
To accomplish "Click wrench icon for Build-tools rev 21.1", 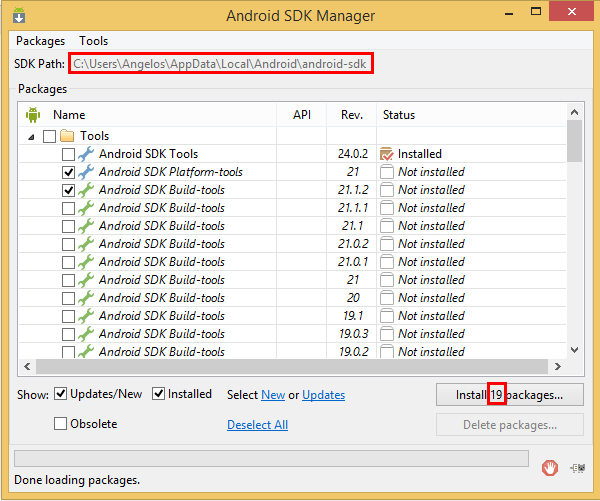I will pos(86,226).
